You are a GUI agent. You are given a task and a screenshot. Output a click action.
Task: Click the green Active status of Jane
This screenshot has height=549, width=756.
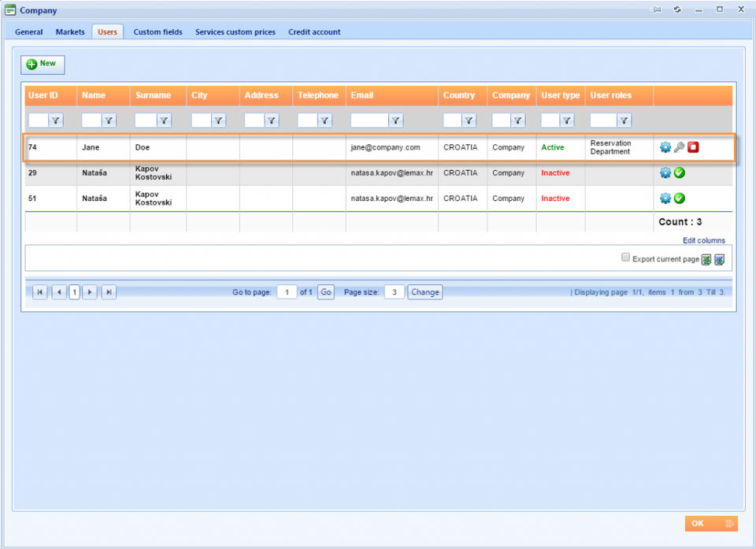coord(553,147)
